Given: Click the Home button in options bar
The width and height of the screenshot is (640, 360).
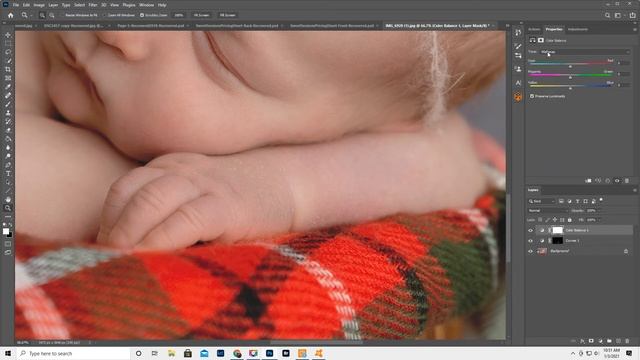Looking at the screenshot, I should pos(11,15).
